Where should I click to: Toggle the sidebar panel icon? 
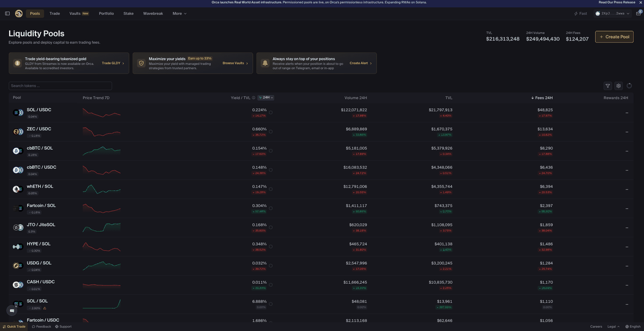click(x=8, y=13)
